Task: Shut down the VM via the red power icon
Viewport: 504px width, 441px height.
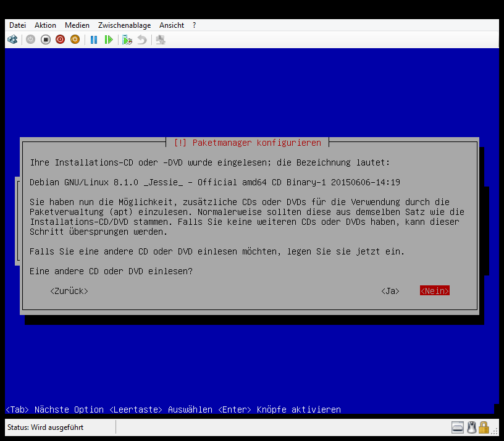Action: tap(60, 40)
